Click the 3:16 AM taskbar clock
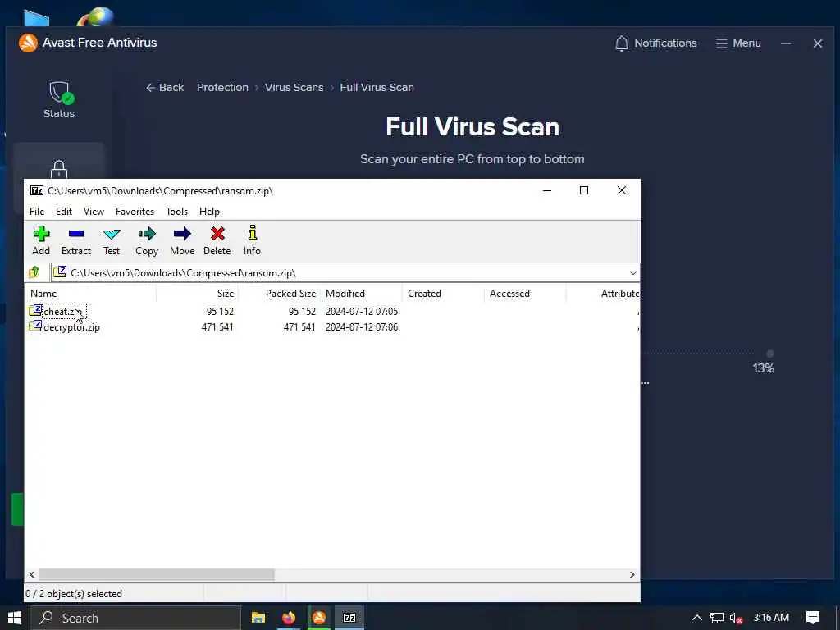This screenshot has height=630, width=840. 771,618
